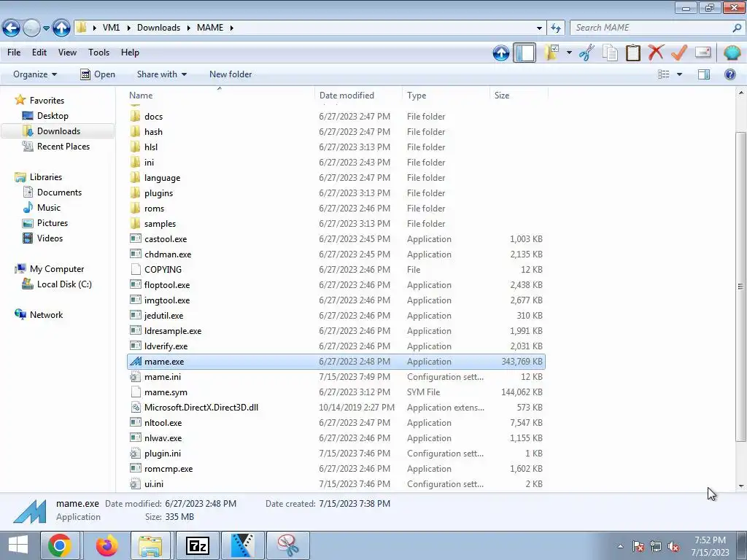Screen dimensions: 747x560
Task: Click the scissors Cut icon
Action: 587,52
